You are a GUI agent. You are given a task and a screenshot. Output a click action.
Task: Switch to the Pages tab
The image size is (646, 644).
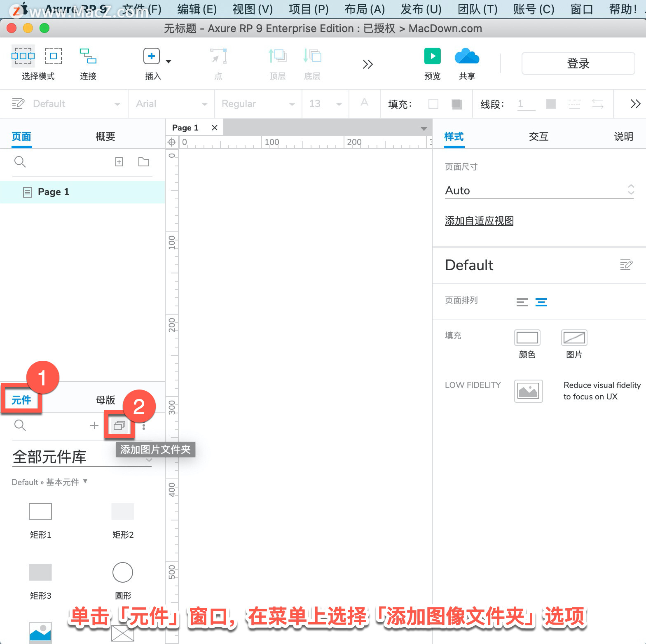(x=21, y=137)
